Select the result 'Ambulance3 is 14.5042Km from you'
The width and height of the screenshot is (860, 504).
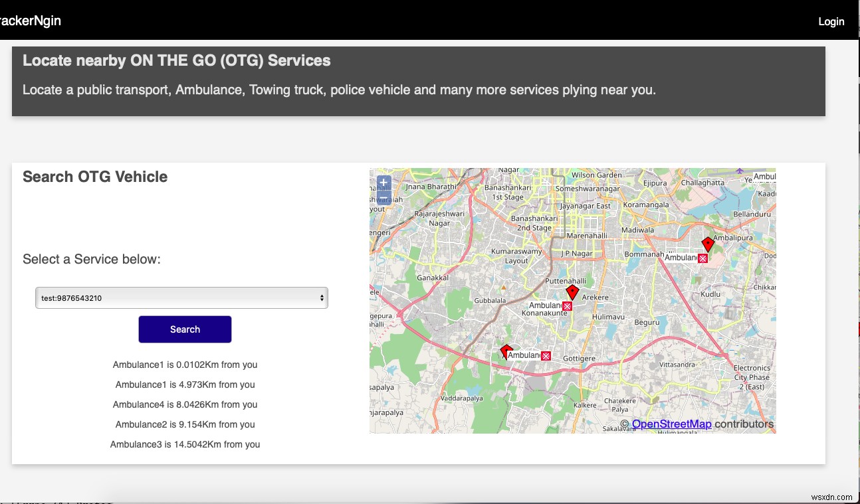[185, 444]
